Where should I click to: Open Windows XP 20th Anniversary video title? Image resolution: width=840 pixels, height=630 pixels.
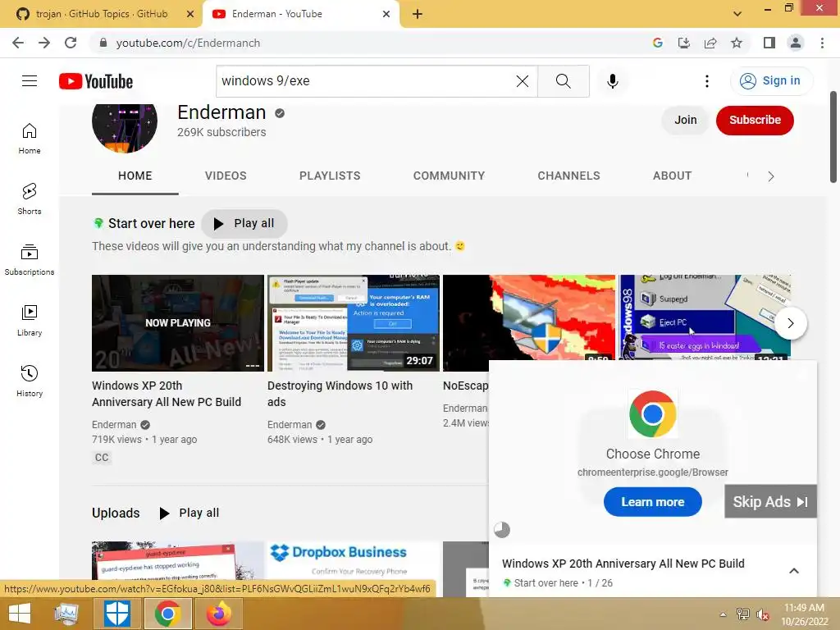tap(166, 394)
